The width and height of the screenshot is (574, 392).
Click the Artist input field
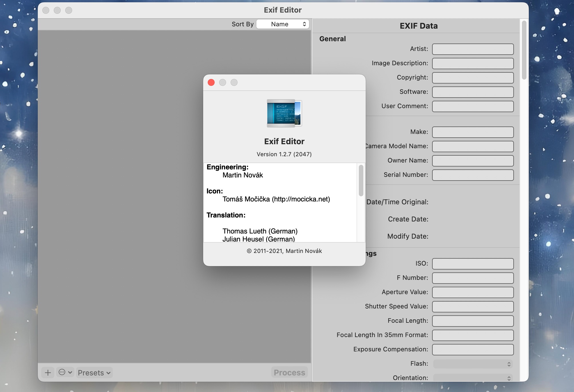[473, 49]
